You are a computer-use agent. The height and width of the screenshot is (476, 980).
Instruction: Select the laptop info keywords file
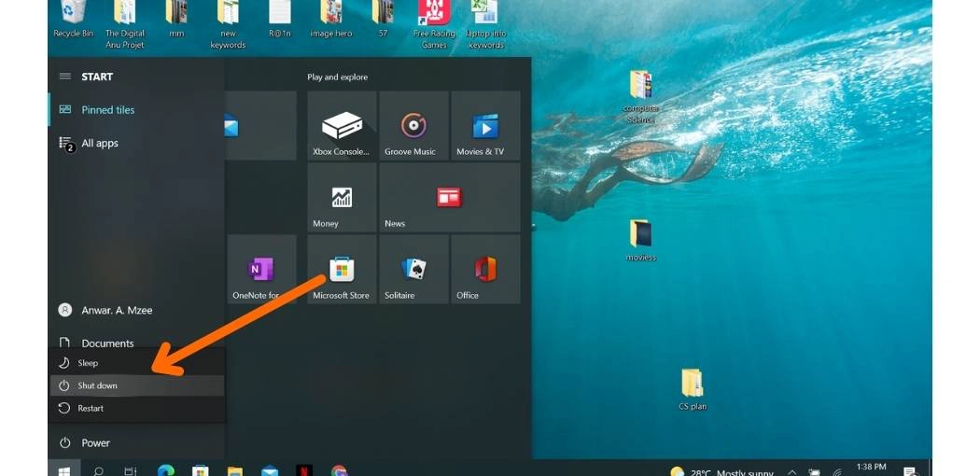coord(486,25)
